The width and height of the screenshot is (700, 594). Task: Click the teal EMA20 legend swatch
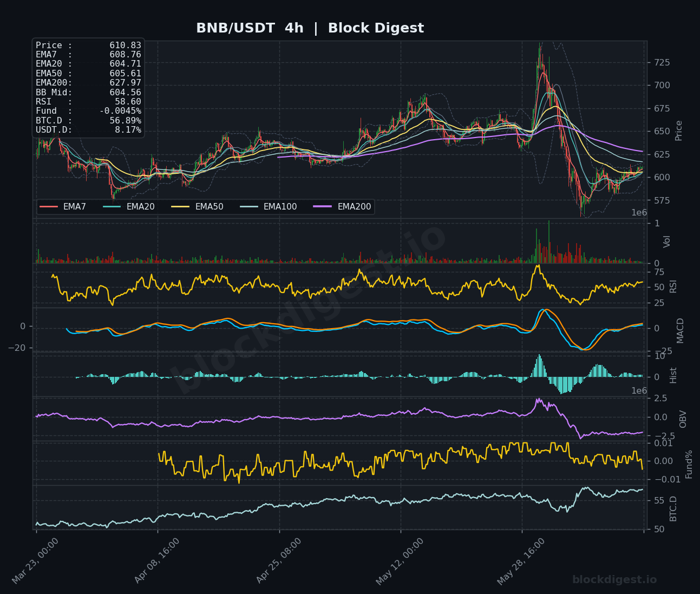click(112, 207)
